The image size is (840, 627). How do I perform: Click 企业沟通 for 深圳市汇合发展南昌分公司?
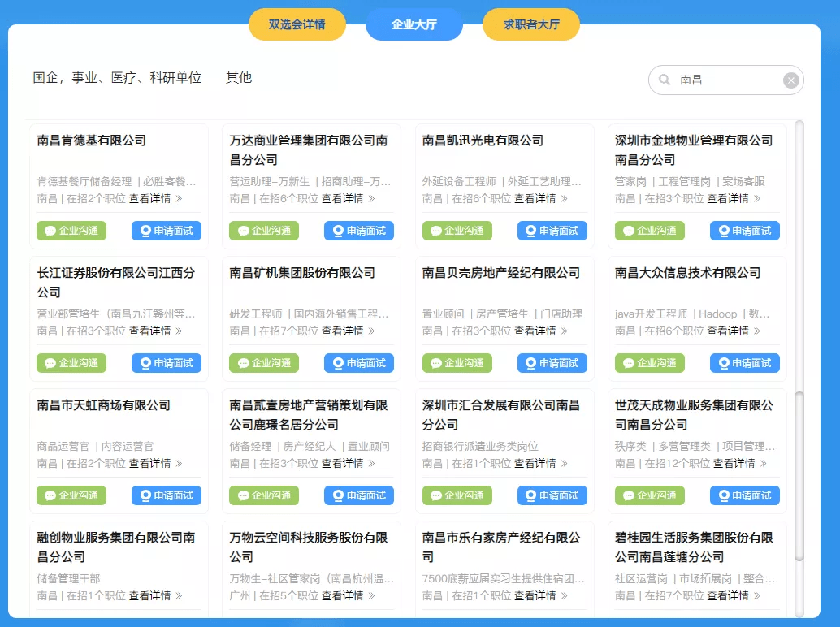click(457, 495)
